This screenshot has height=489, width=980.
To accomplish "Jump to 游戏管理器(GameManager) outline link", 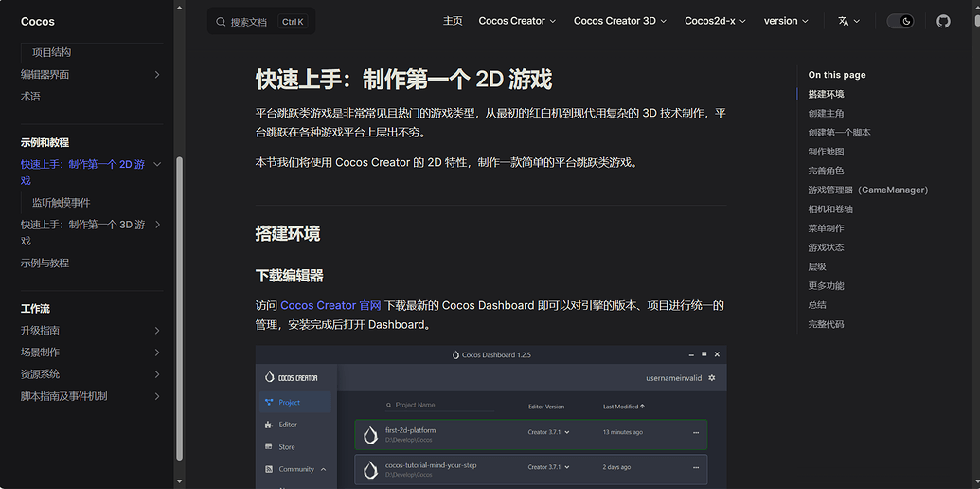I will tap(868, 190).
